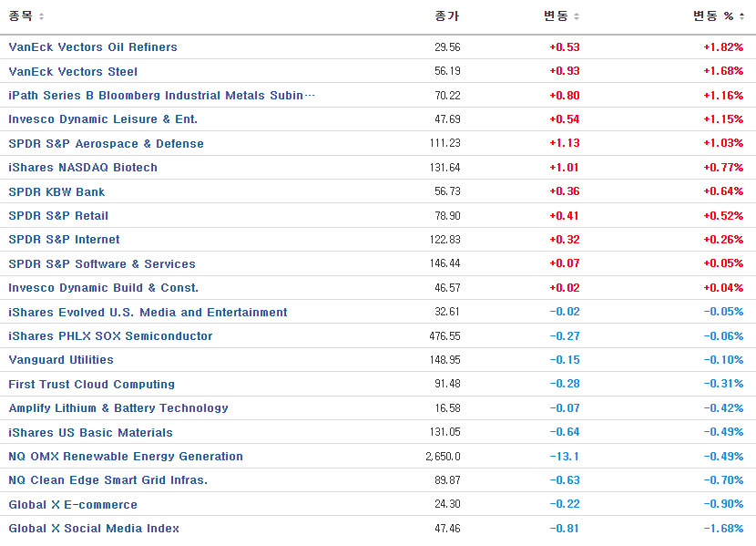Click the 종가 column header
This screenshot has height=546, width=756.
pyautogui.click(x=447, y=16)
